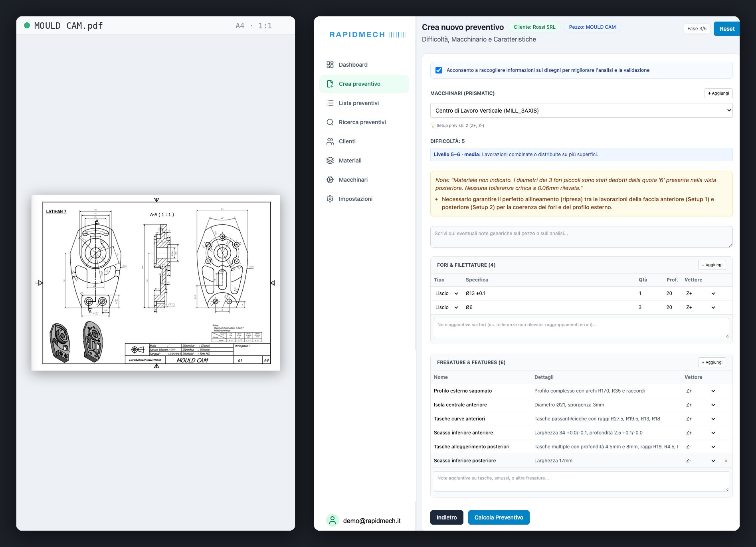Open the Vettore dropdown for Profilo esterno sagomato
756x547 pixels.
click(x=701, y=391)
